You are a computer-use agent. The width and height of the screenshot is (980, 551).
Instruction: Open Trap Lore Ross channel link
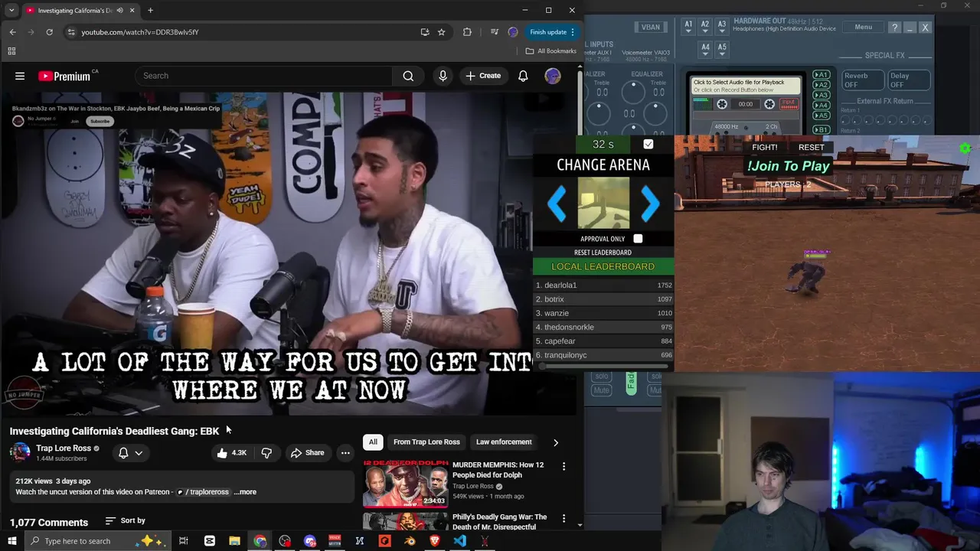tap(64, 448)
